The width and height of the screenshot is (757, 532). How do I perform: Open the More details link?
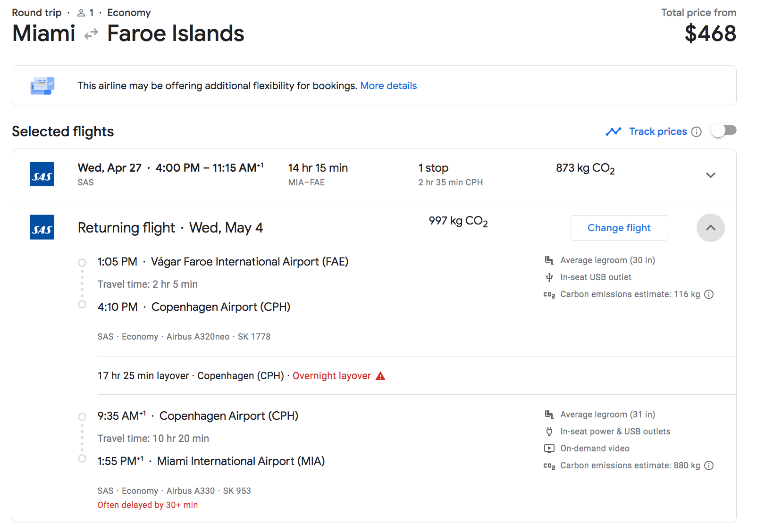point(388,86)
